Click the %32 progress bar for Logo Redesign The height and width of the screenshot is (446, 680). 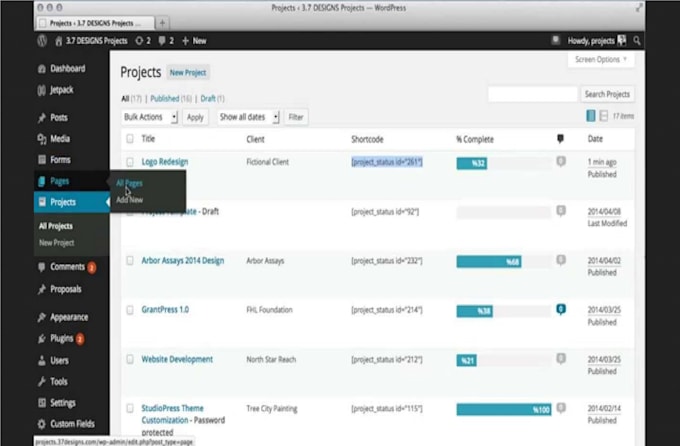pyautogui.click(x=472, y=163)
